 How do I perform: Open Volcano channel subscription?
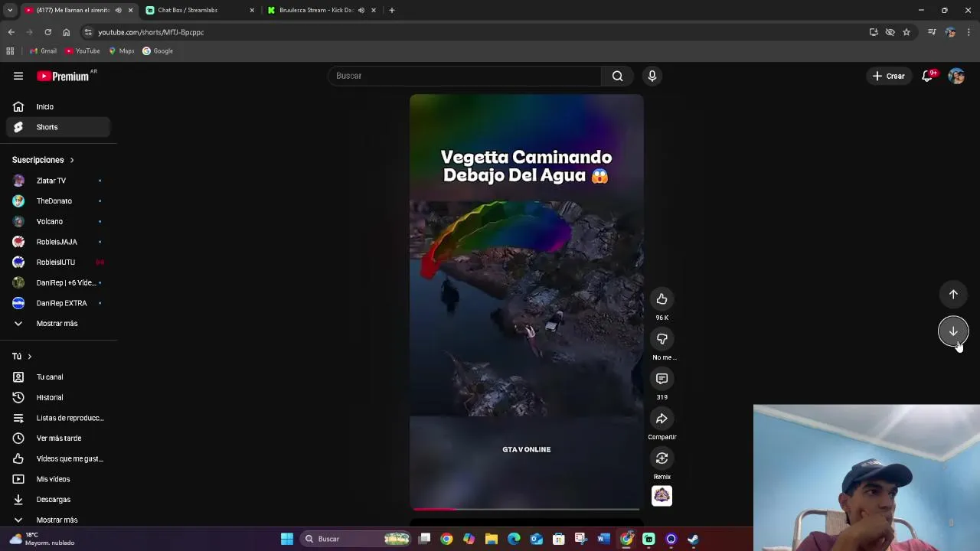point(58,221)
